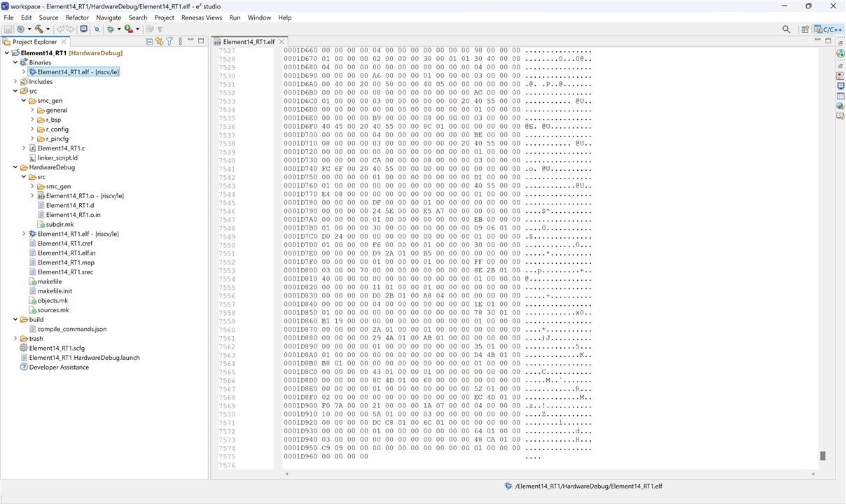Open the Debug configurations dropdown arrow

pos(119,29)
